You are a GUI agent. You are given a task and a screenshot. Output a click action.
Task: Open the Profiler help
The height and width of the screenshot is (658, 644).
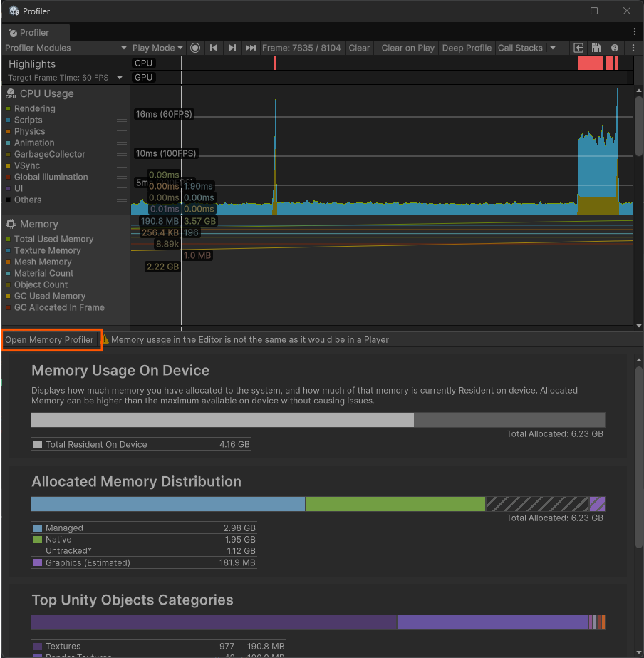613,48
